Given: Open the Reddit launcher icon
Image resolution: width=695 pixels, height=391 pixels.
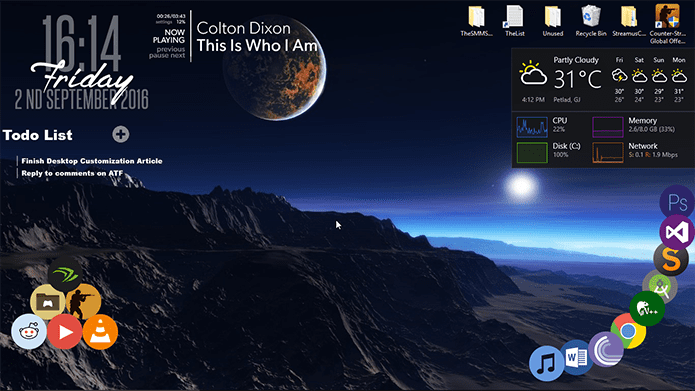Looking at the screenshot, I should (x=29, y=332).
